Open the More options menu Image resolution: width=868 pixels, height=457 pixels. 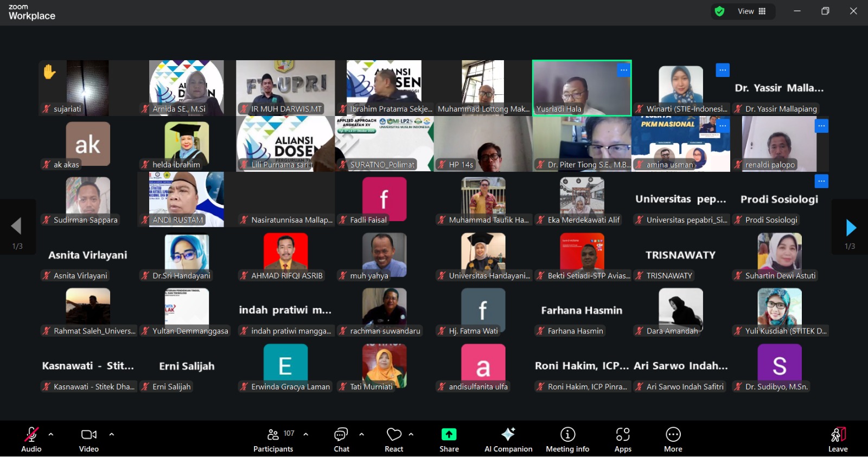(x=673, y=439)
